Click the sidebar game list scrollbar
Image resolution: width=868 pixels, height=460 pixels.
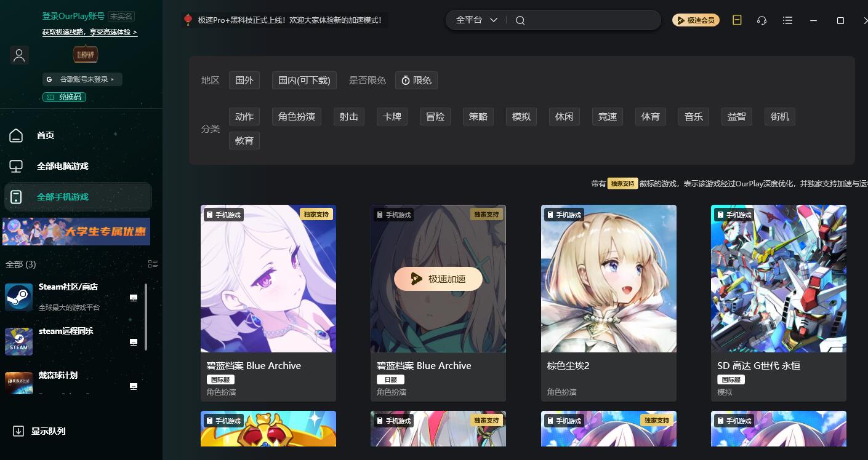[146, 316]
